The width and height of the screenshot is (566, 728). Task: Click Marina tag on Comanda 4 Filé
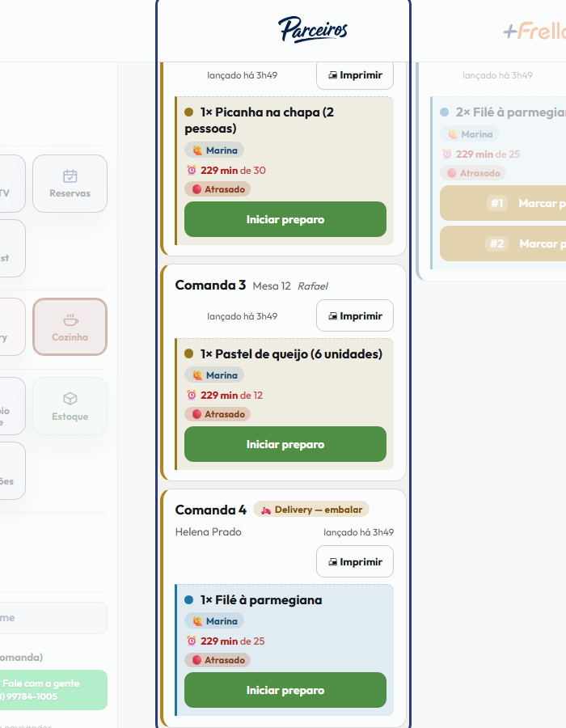coord(214,621)
